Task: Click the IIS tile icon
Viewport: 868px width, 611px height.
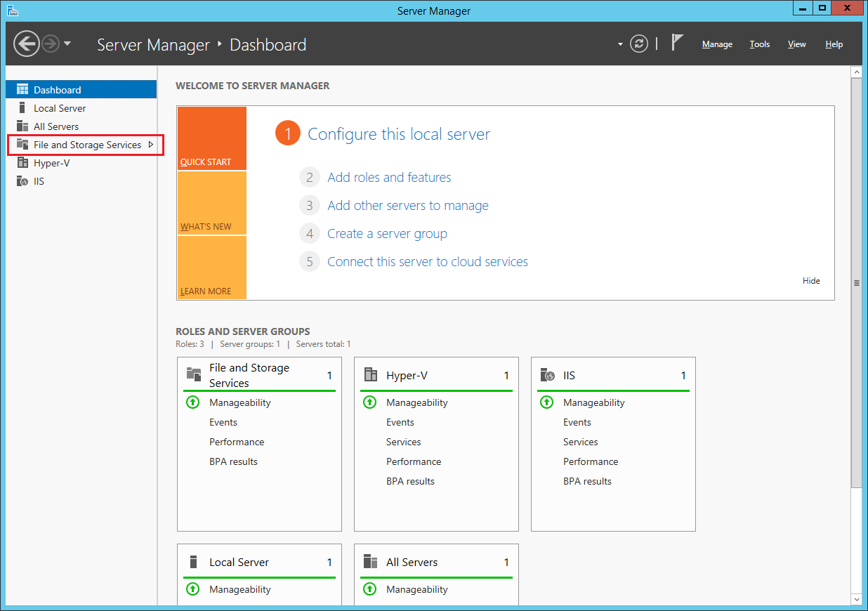Action: coord(548,375)
